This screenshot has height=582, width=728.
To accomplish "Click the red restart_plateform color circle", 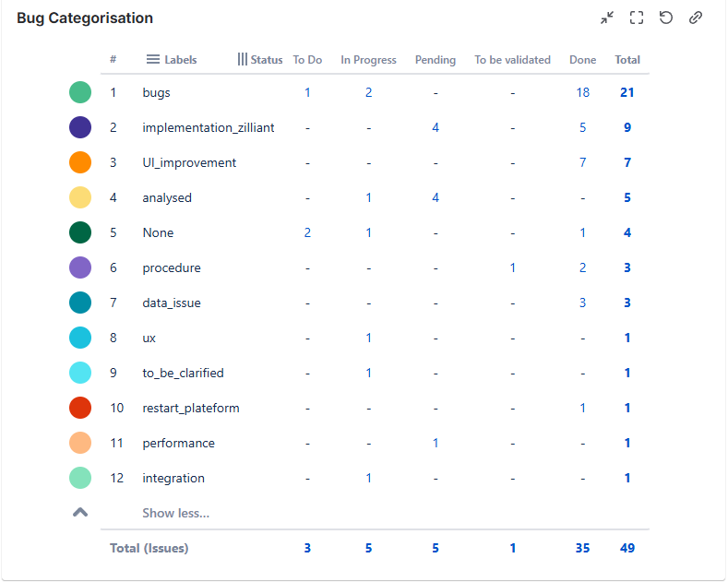I will [x=80, y=408].
